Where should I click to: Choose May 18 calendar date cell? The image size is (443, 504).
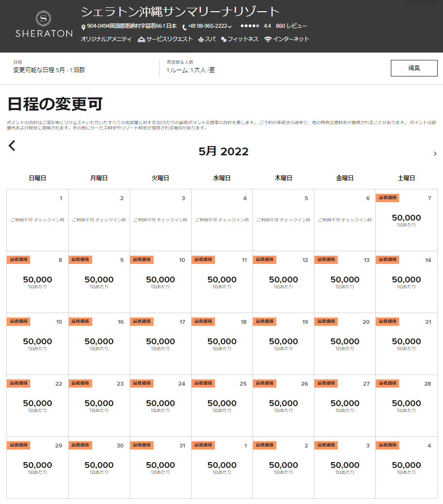tap(222, 343)
